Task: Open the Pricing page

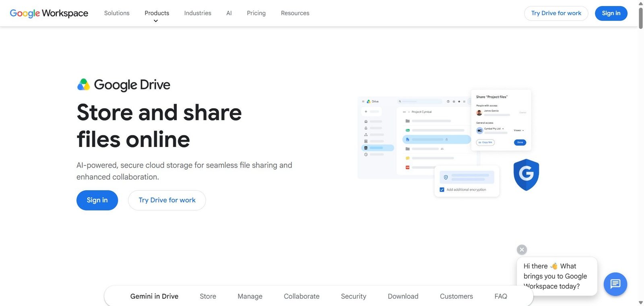Action: tap(256, 13)
